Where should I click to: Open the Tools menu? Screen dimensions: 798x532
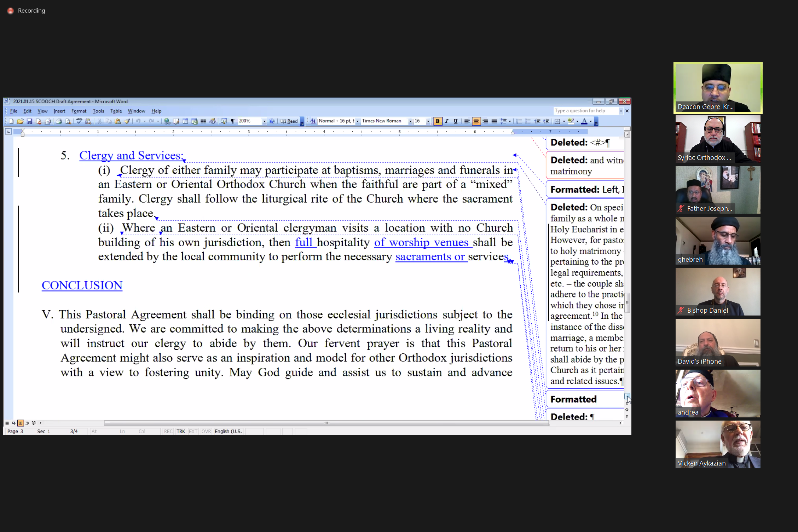98,111
